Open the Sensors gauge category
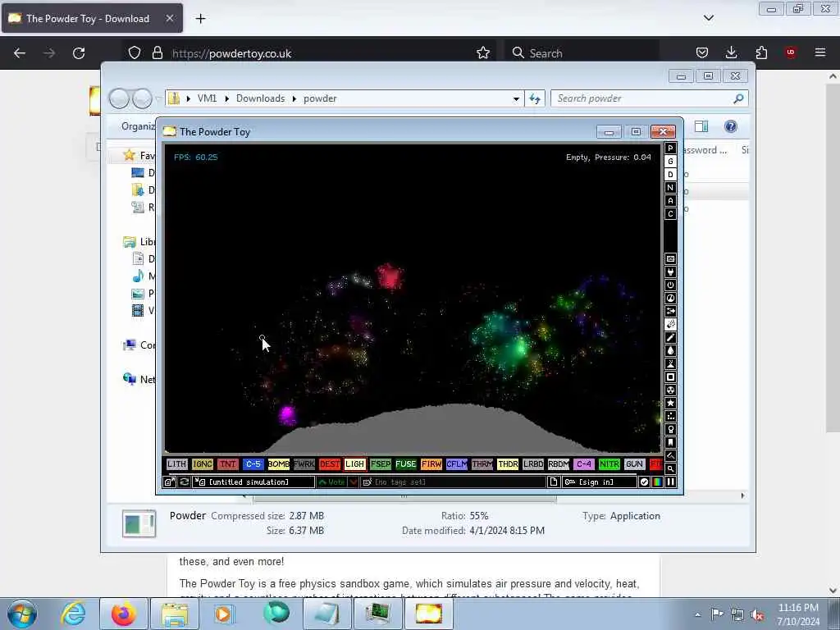Viewport: 840px width, 630px height. 670,299
